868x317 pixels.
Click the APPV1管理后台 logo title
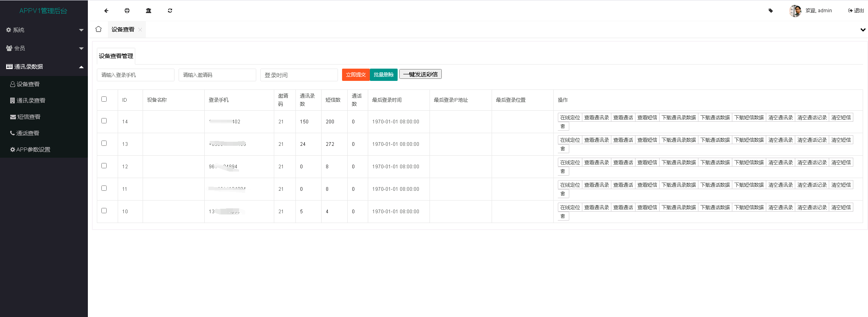tap(43, 11)
